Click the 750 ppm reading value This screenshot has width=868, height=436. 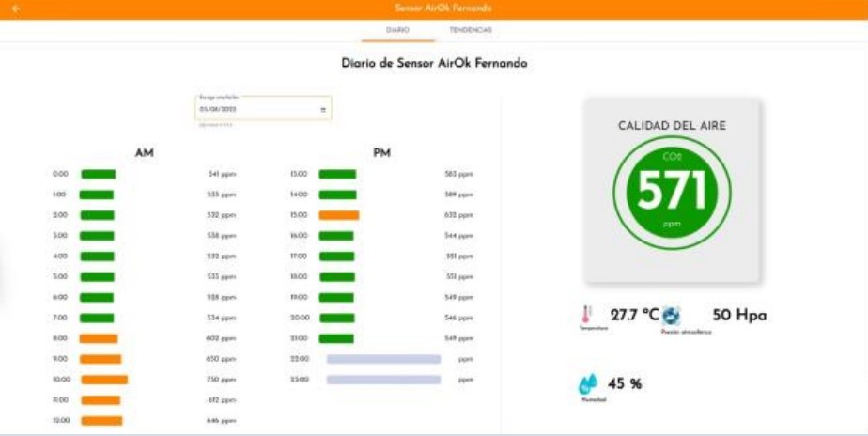coord(221,380)
